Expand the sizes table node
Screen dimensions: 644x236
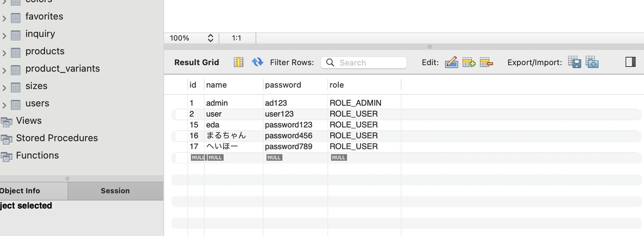coord(4,88)
